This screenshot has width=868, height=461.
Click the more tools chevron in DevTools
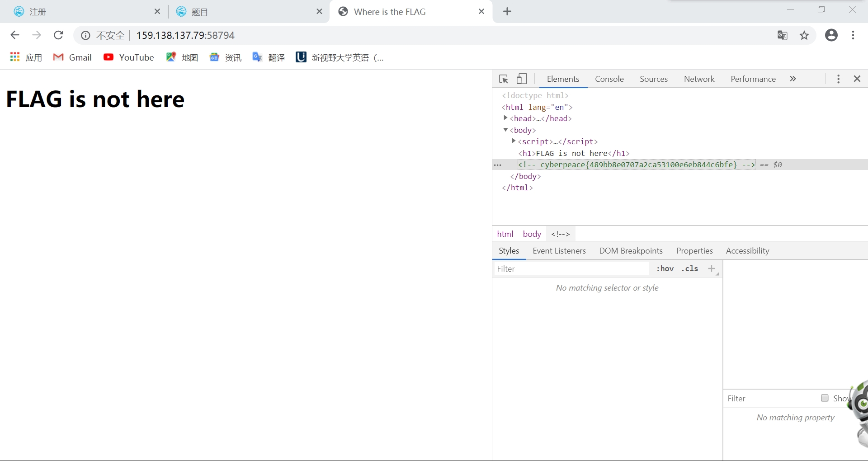pyautogui.click(x=793, y=79)
